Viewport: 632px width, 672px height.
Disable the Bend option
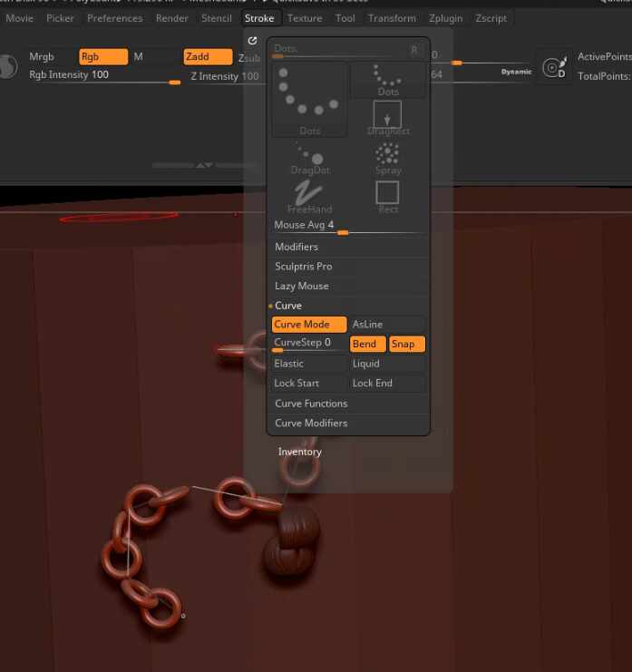[367, 344]
